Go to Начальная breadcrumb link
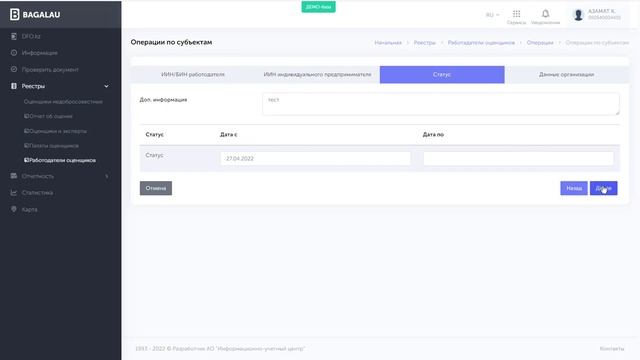 tap(388, 42)
